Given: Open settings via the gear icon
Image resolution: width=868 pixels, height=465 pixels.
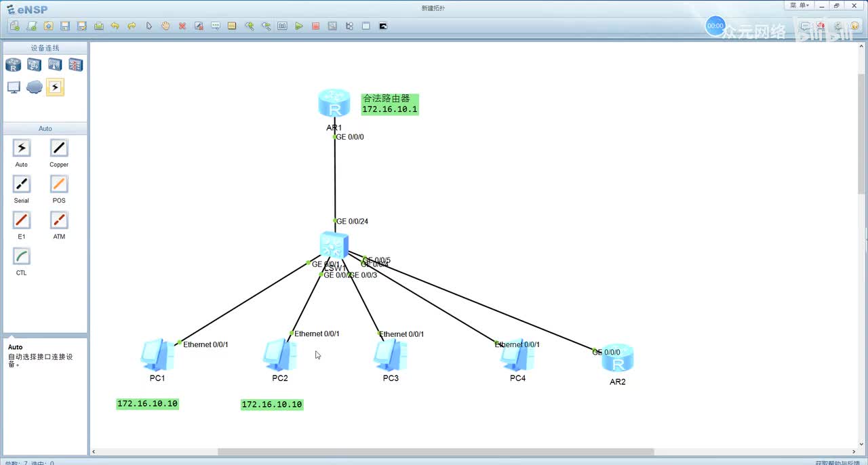Looking at the screenshot, I should coord(838,26).
